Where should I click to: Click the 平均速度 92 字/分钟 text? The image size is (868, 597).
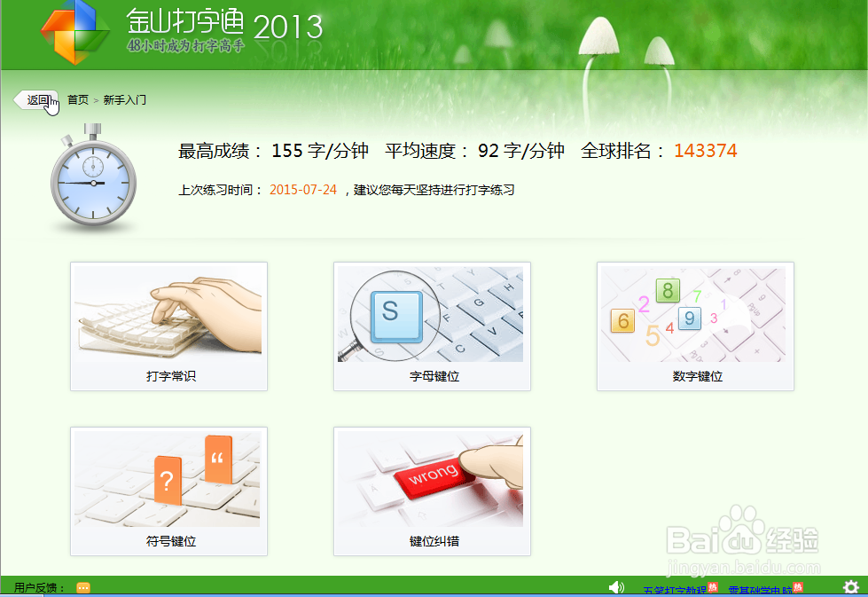click(474, 151)
